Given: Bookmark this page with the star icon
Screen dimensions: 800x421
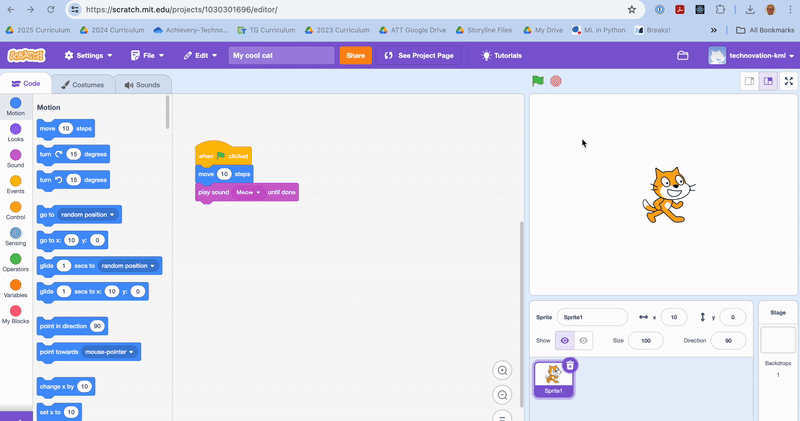Looking at the screenshot, I should click(632, 10).
